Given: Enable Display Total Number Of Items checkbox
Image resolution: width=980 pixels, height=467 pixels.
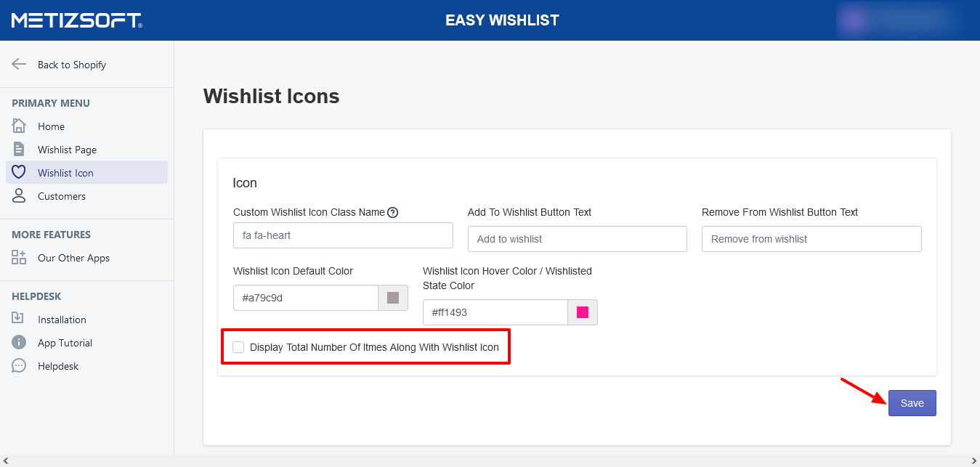Looking at the screenshot, I should (x=238, y=347).
